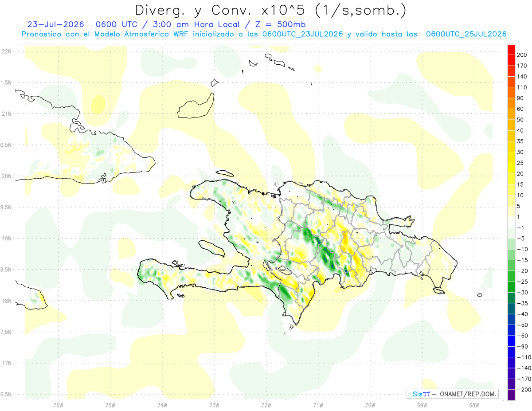Click the longitude label '70W'

point(370,406)
